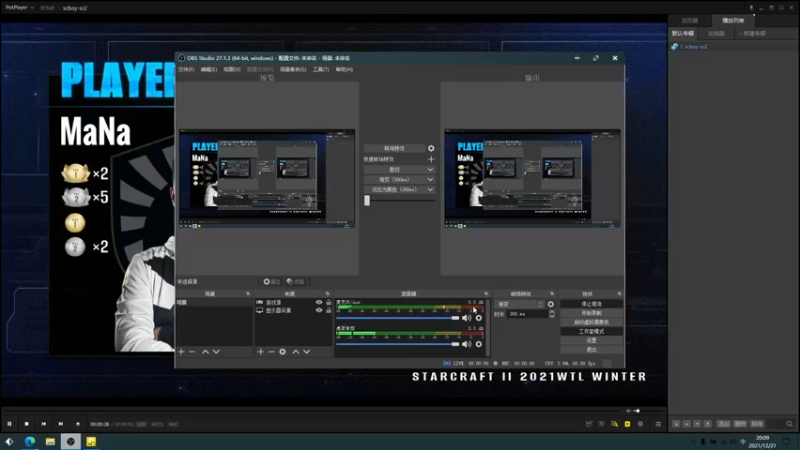800x450 pixels.
Task: Pop out the 来源 dock with header icon
Action: coord(328,294)
